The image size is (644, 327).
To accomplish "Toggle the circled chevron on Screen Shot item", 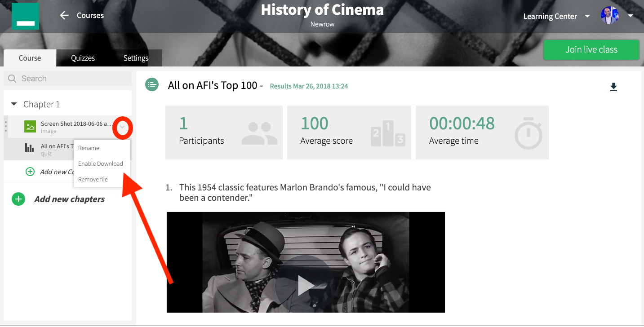I will pyautogui.click(x=122, y=128).
